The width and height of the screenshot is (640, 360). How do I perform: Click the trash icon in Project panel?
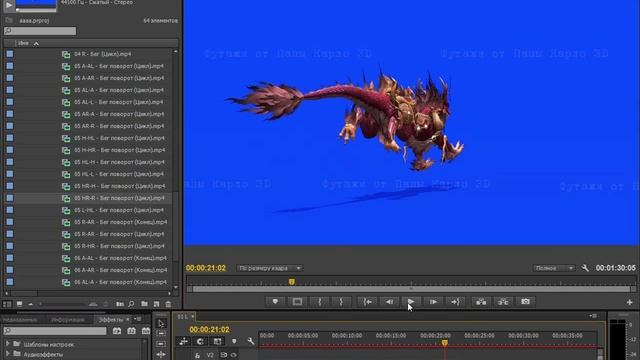pos(168,304)
